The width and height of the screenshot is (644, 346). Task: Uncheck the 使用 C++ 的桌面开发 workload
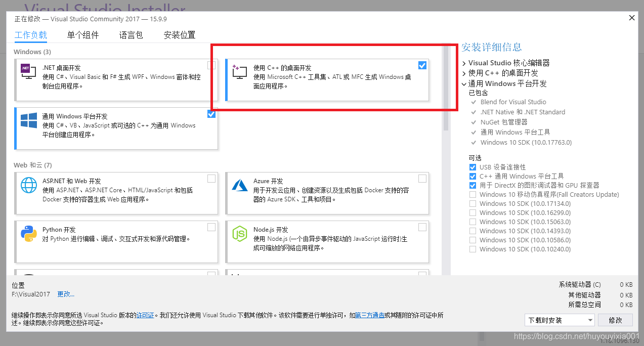[422, 65]
